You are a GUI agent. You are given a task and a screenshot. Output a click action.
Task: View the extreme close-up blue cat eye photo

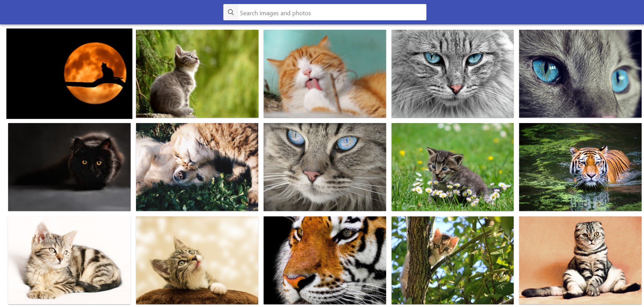[x=580, y=74]
